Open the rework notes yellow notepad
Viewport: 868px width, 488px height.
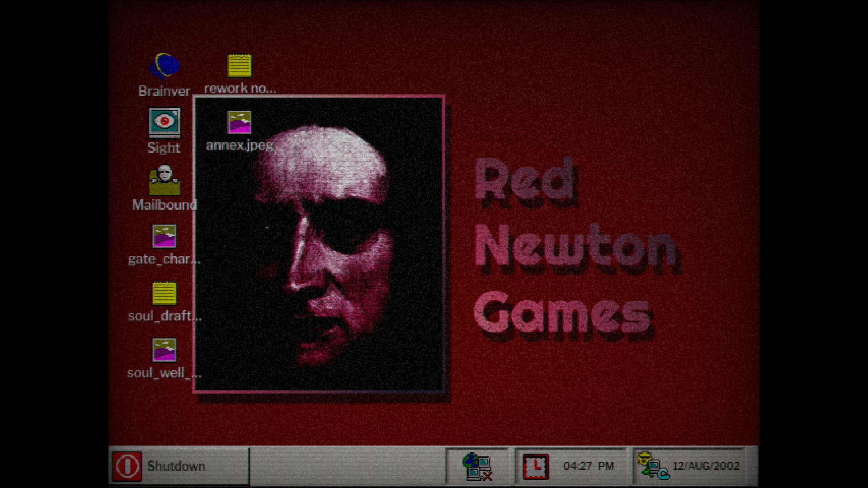coord(239,66)
